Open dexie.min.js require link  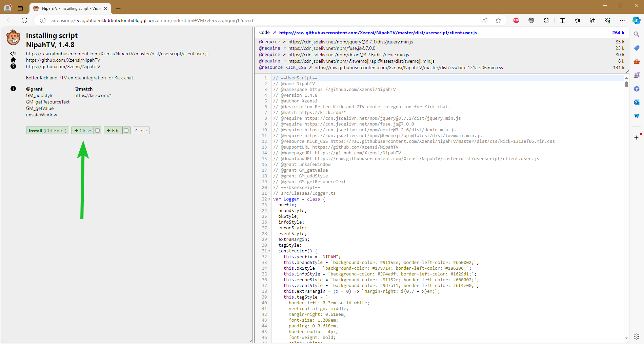(x=348, y=55)
